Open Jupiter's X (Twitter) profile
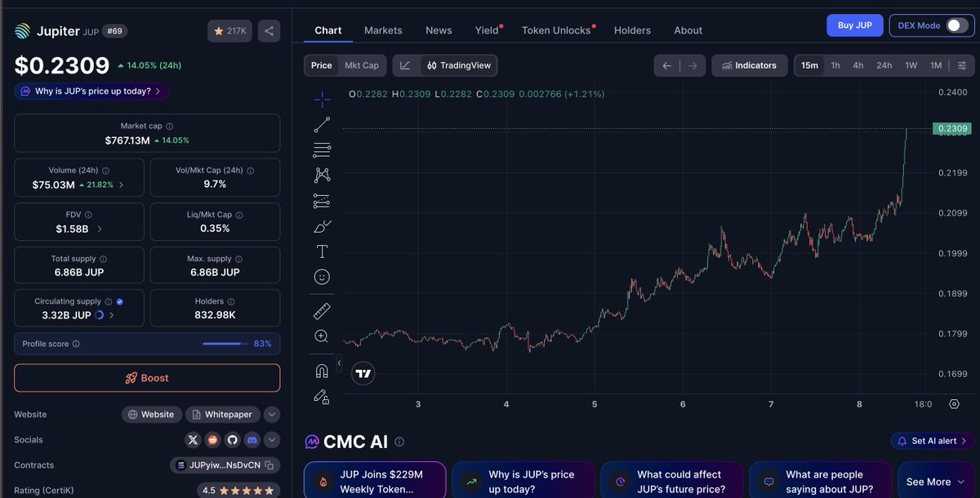 pos(193,439)
